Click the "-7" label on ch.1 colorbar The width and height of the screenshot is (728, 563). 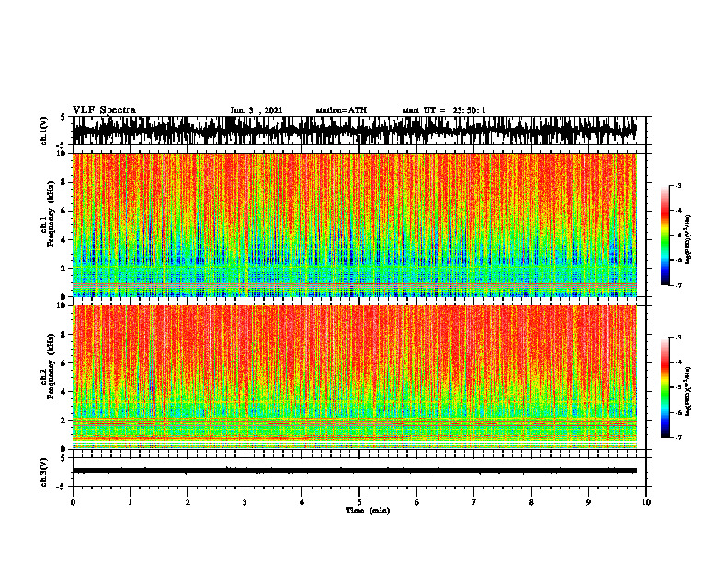pos(677,285)
